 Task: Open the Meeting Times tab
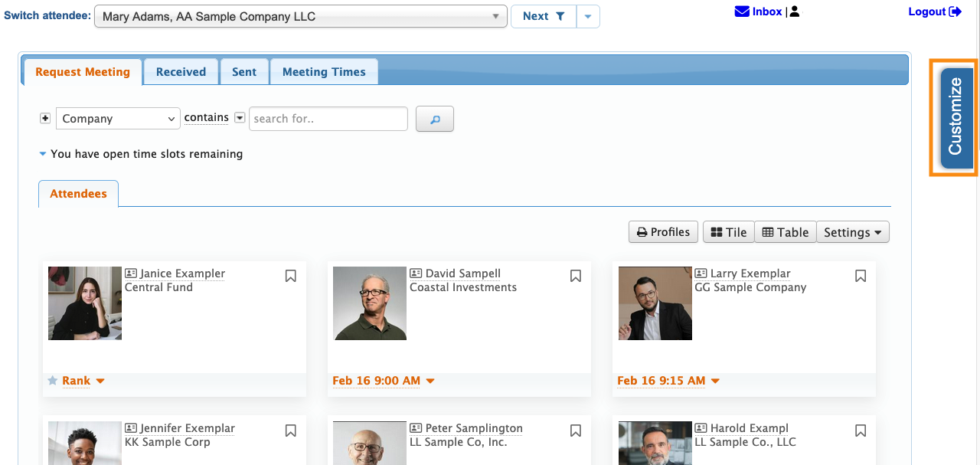click(324, 72)
